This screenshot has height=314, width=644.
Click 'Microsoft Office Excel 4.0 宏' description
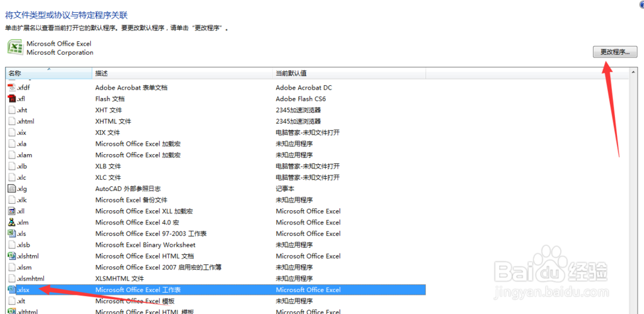click(x=137, y=222)
